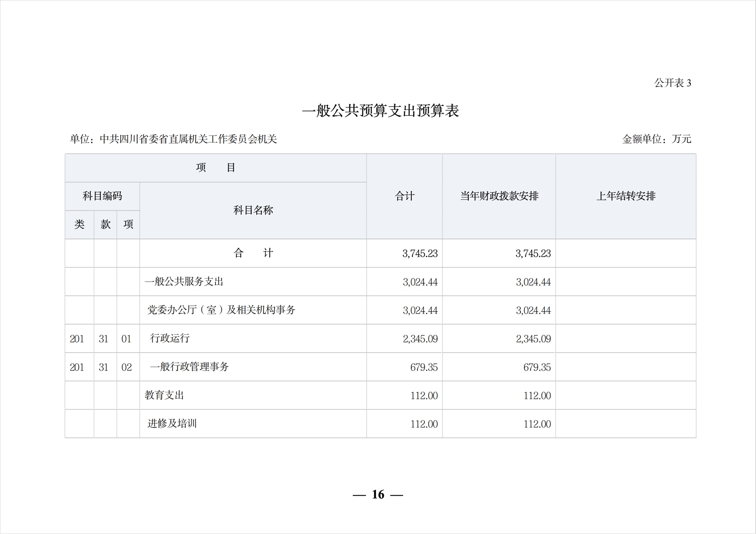Click the 2,345.09 value in 合计 column
756x534 pixels.
tap(420, 339)
